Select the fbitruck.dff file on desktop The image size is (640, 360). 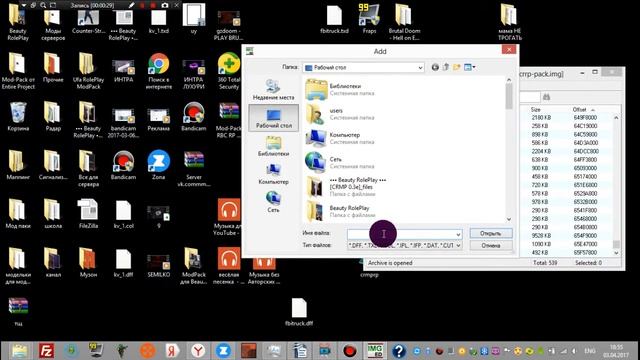click(299, 312)
